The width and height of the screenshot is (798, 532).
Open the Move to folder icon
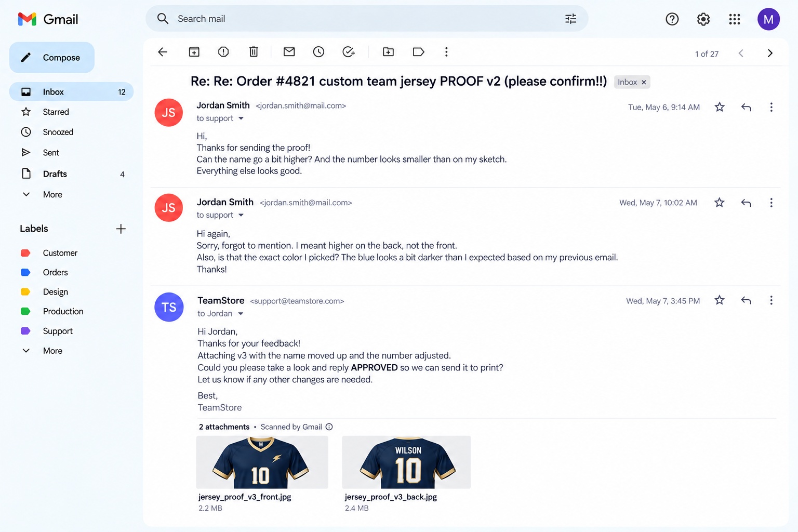[x=388, y=52]
